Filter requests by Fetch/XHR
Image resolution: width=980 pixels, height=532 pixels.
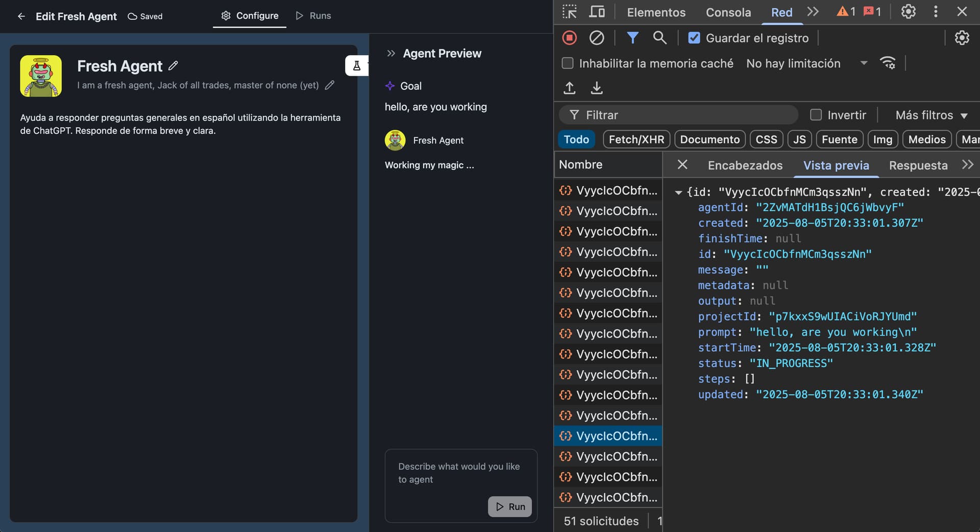pos(636,139)
